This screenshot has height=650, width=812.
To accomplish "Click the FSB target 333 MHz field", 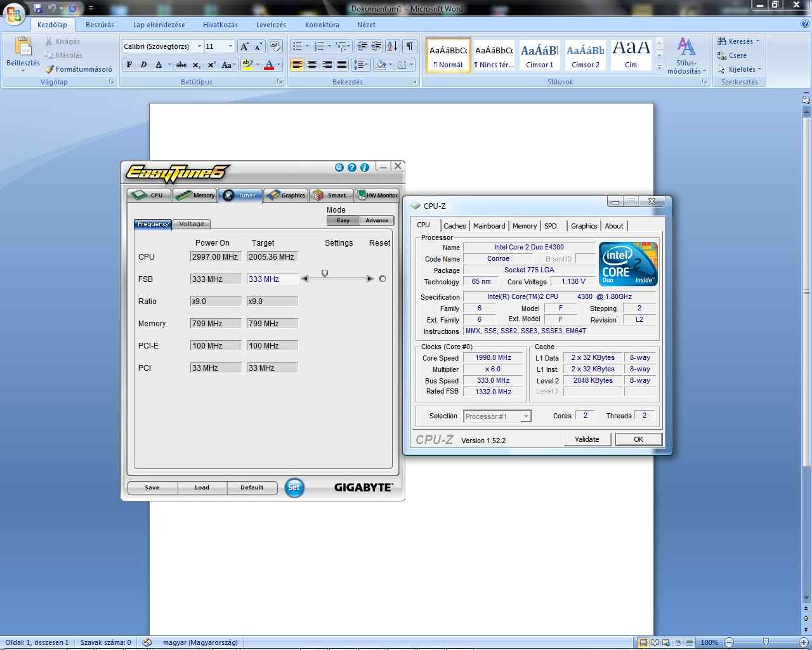I will tap(272, 279).
